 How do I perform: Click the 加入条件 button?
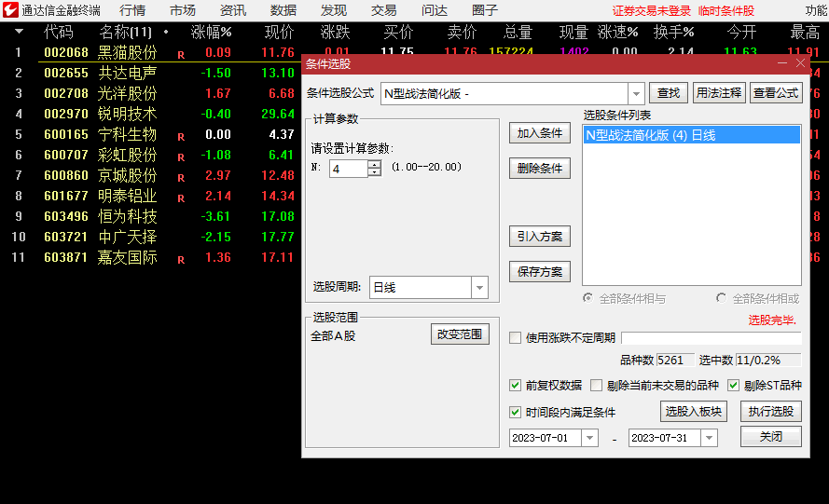point(540,133)
